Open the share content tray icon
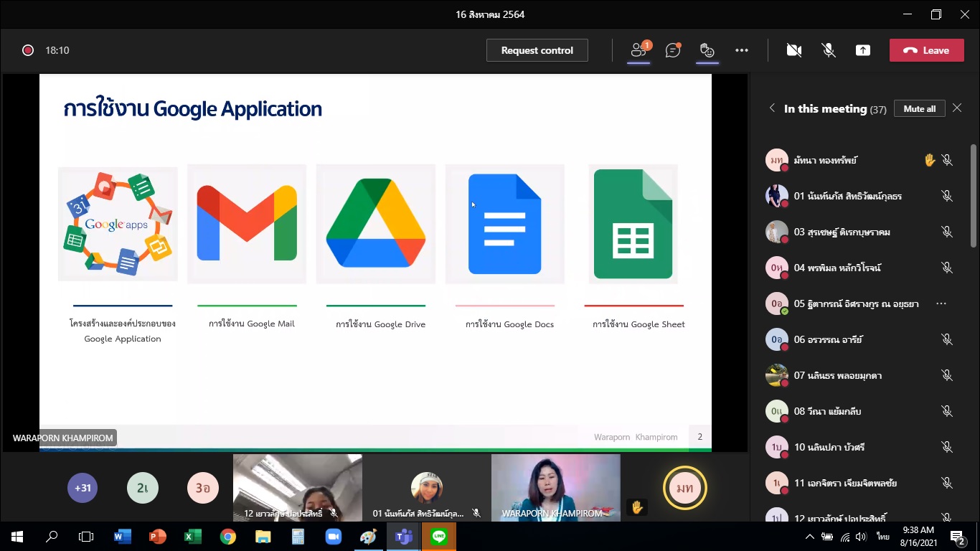This screenshot has width=980, height=551. tap(863, 50)
